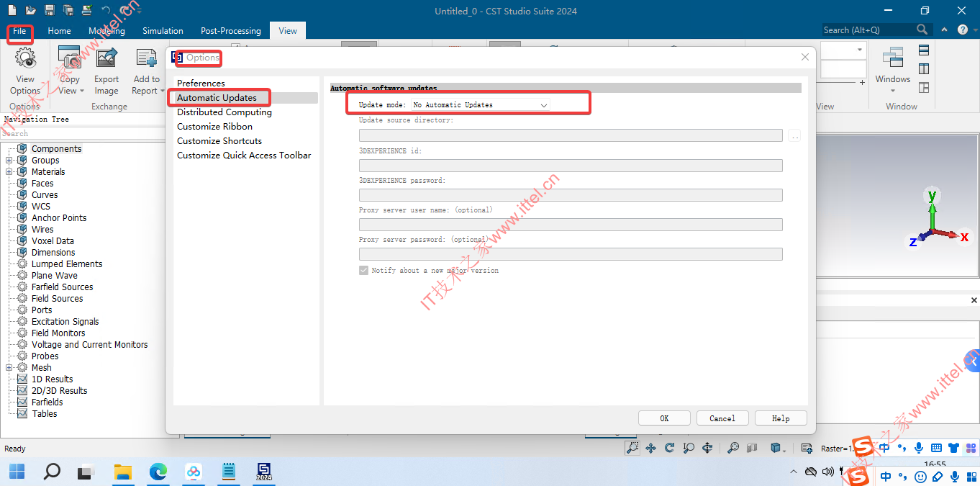Show hidden icons in the system tray
Viewport: 980px width, 486px height.
click(794, 472)
